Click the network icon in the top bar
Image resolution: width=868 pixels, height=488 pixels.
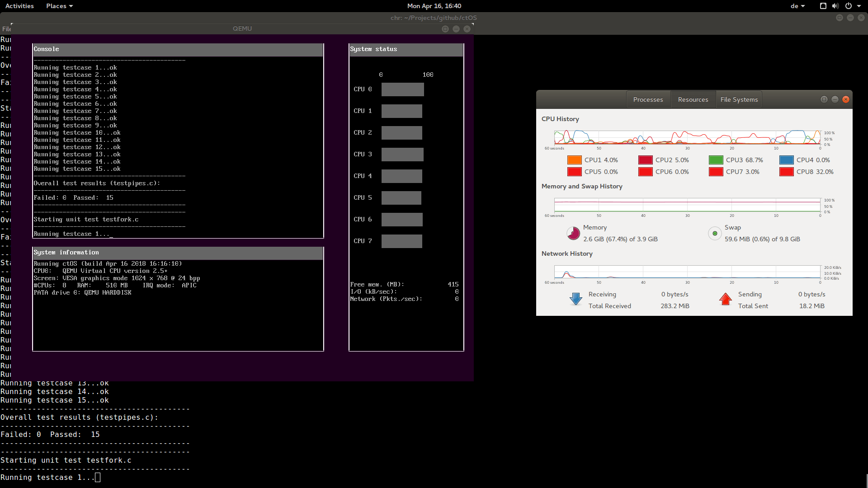coord(823,6)
